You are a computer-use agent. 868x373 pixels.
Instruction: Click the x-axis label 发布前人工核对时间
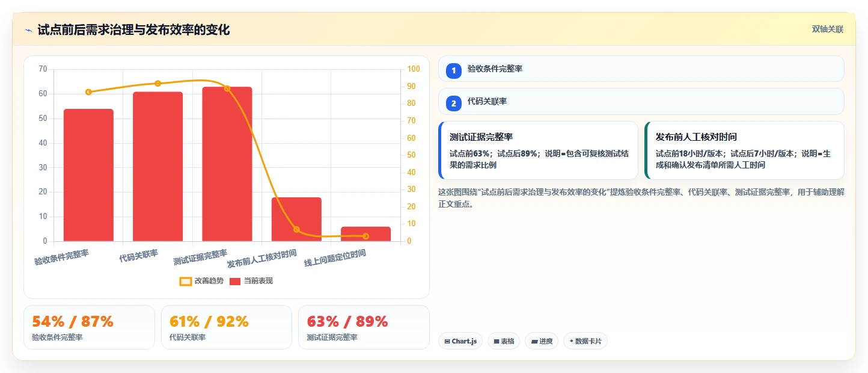click(x=262, y=259)
